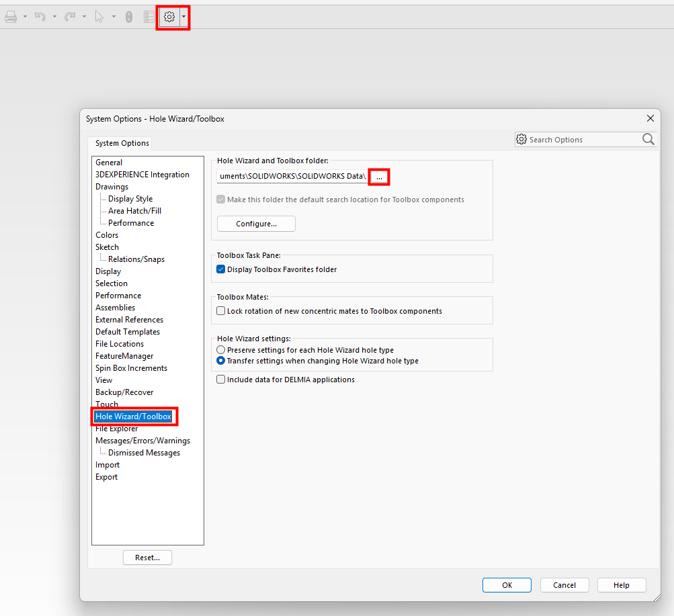Viewport: 674px width, 616px height.
Task: Select File Locations in the options list
Action: pyautogui.click(x=120, y=343)
